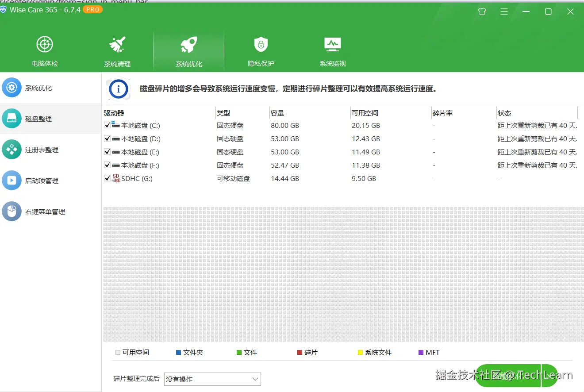Click the 52.47 GB capacity cell
584x392 pixels.
285,165
